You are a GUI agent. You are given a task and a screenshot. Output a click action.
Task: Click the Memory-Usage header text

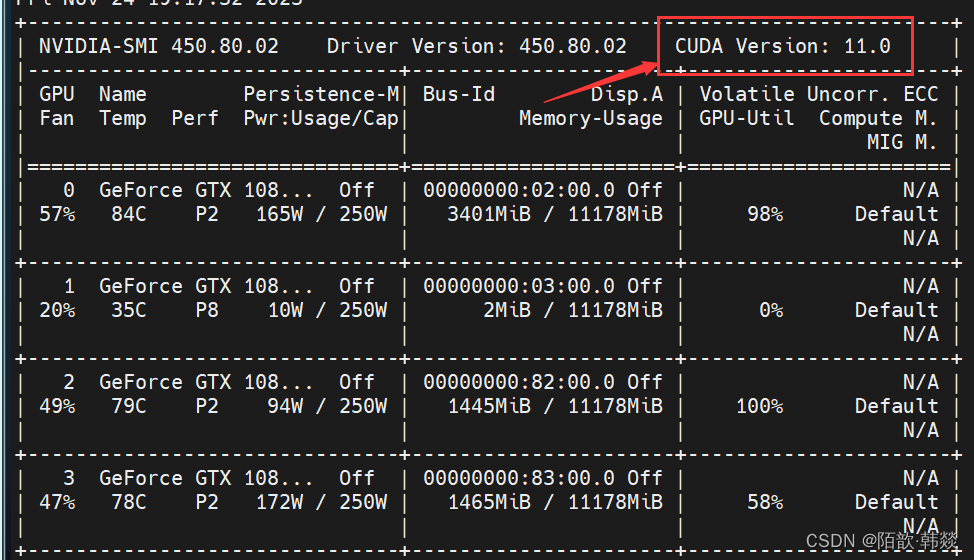(591, 118)
